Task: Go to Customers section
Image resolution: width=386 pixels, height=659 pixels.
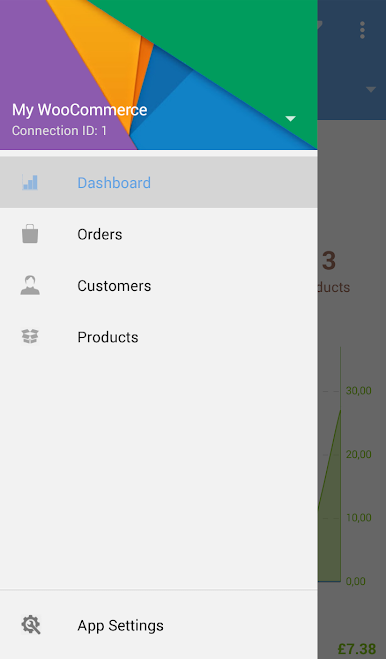Action: pyautogui.click(x=159, y=285)
